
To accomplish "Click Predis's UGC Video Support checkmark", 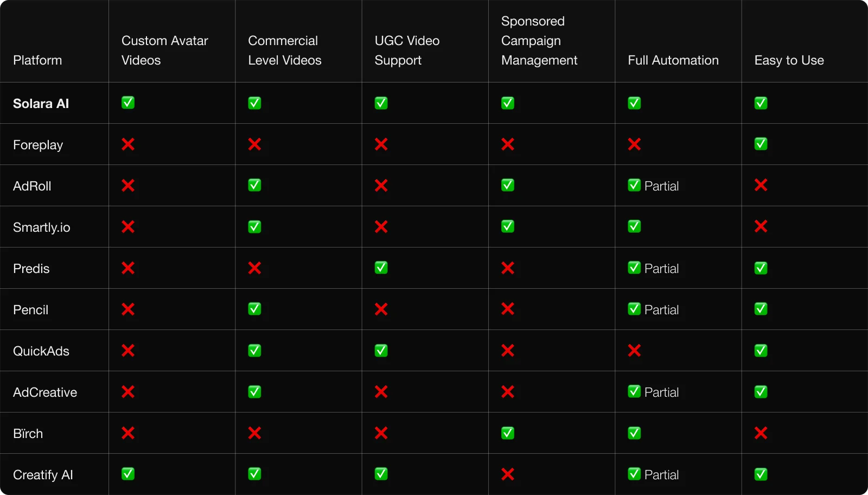I will click(x=381, y=268).
